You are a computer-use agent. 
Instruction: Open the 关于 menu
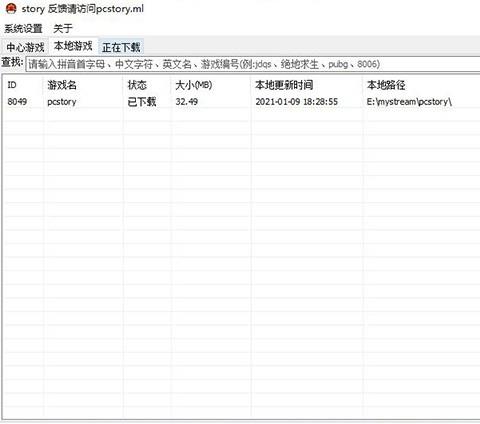point(63,29)
